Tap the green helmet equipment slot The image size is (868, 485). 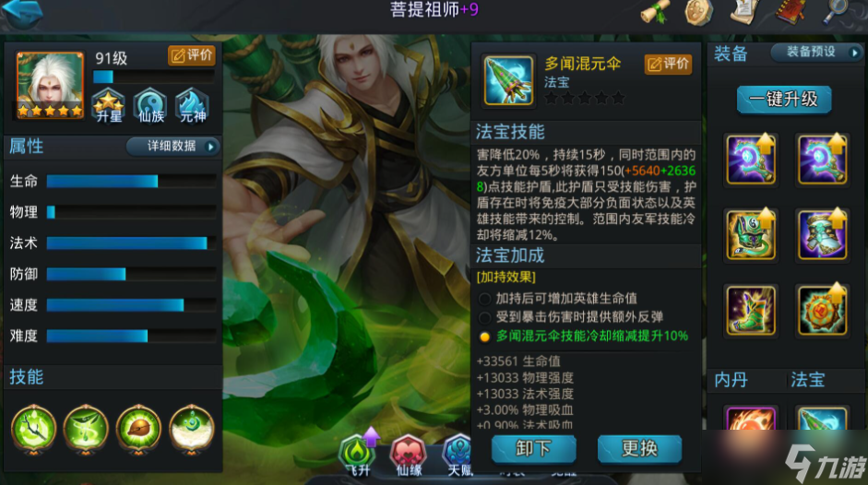point(751,235)
